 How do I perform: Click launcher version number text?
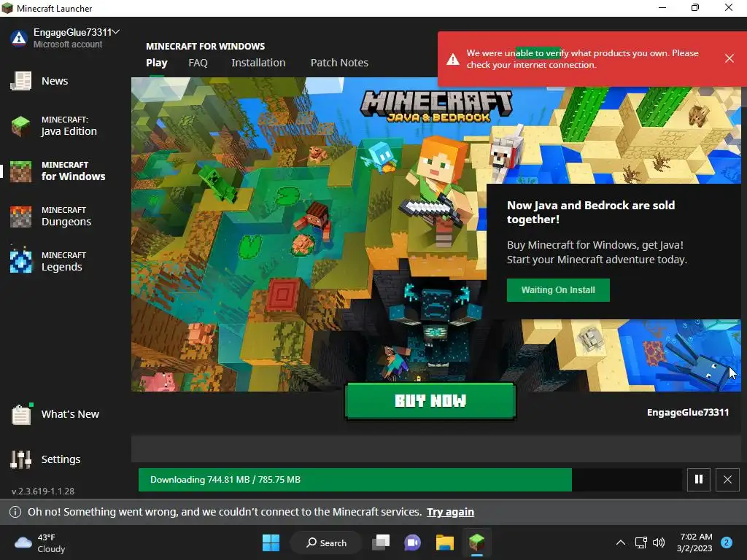click(43, 491)
